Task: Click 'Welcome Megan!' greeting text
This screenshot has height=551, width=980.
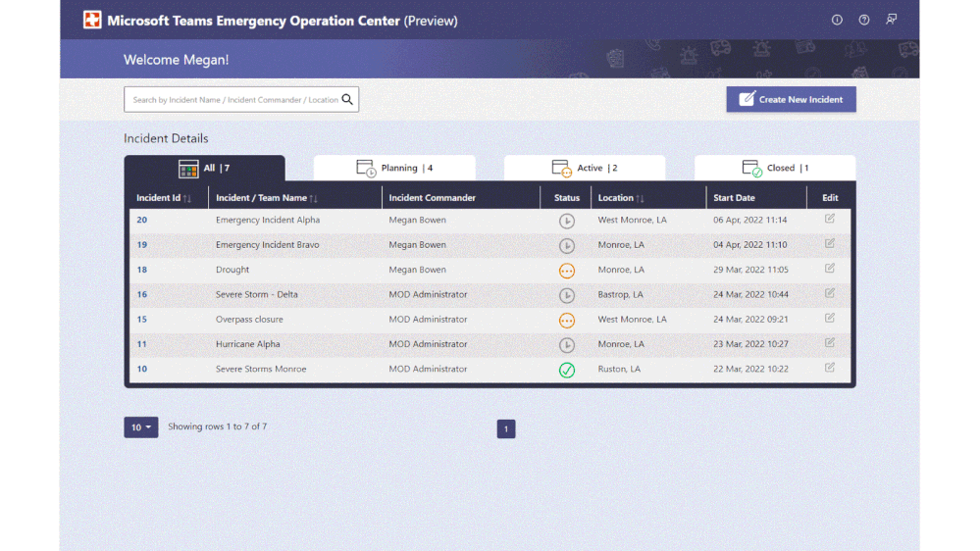Action: [177, 60]
